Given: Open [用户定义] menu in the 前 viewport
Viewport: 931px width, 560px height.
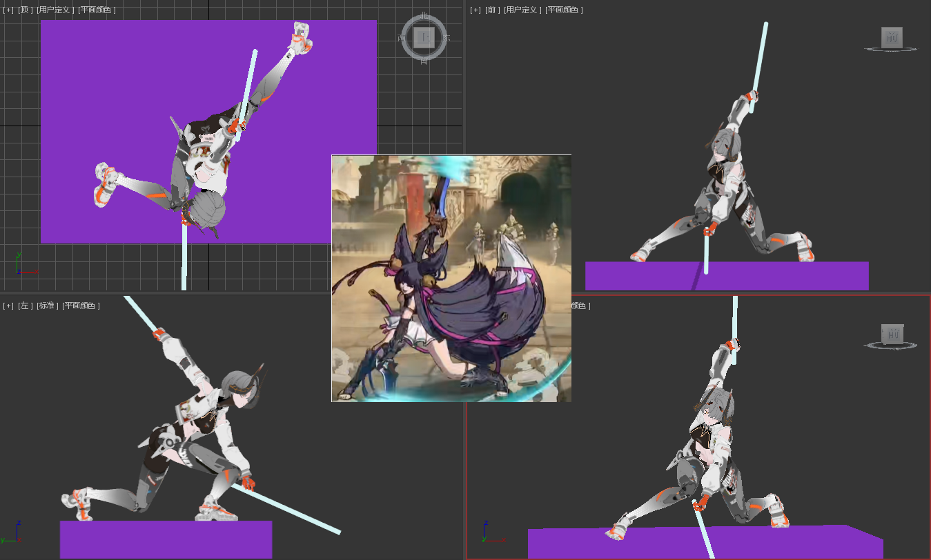Looking at the screenshot, I should (x=522, y=10).
